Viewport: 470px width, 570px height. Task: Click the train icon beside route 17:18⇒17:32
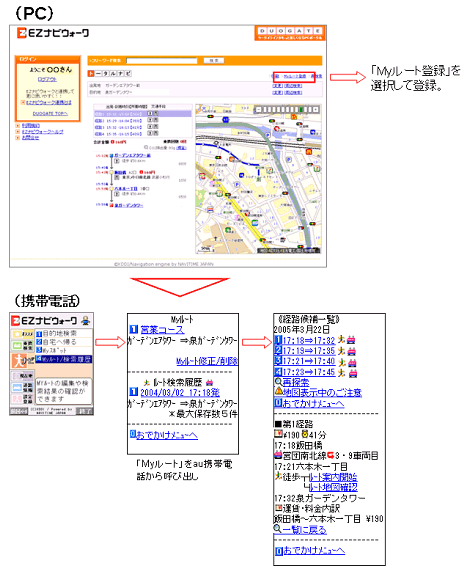coord(351,340)
